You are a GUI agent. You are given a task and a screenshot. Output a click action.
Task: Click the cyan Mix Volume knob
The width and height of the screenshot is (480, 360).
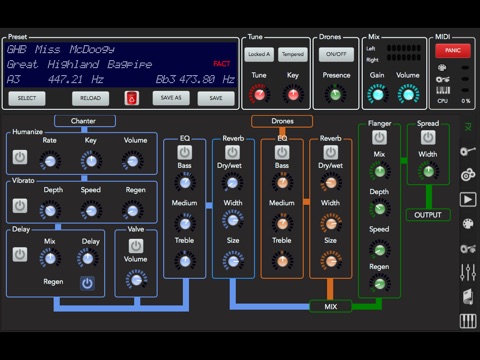pyautogui.click(x=409, y=95)
